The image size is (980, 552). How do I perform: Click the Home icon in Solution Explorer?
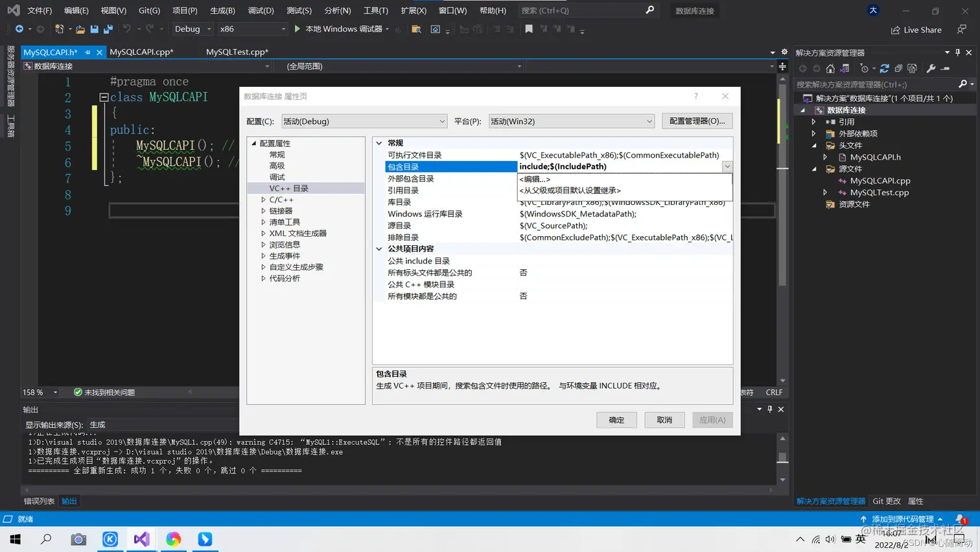click(x=830, y=68)
